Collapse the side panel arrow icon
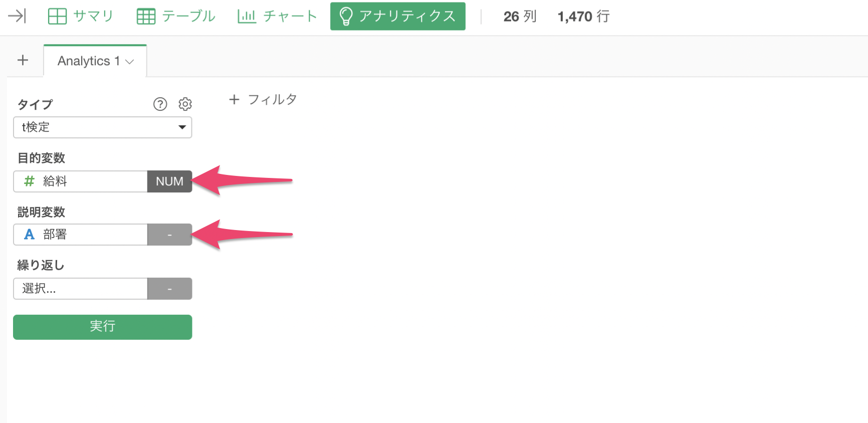868x423 pixels. click(x=17, y=16)
